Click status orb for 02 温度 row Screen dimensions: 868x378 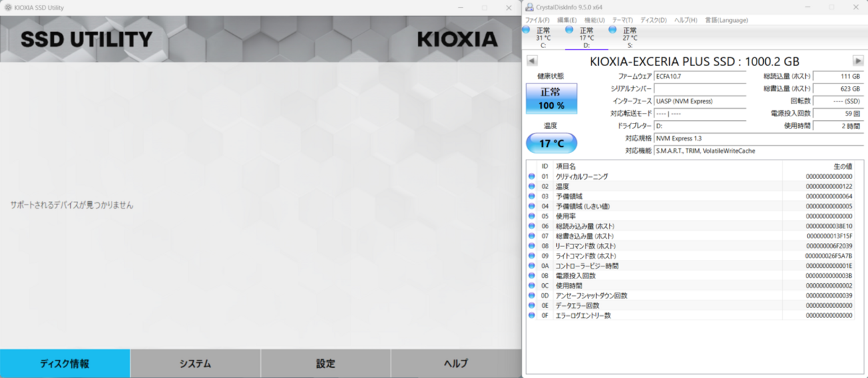532,186
